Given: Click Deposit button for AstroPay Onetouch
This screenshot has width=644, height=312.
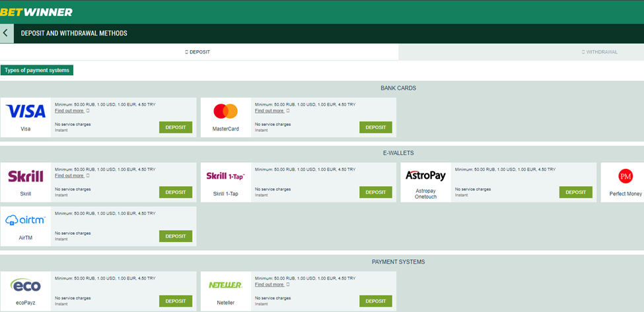Looking at the screenshot, I should point(575,192).
